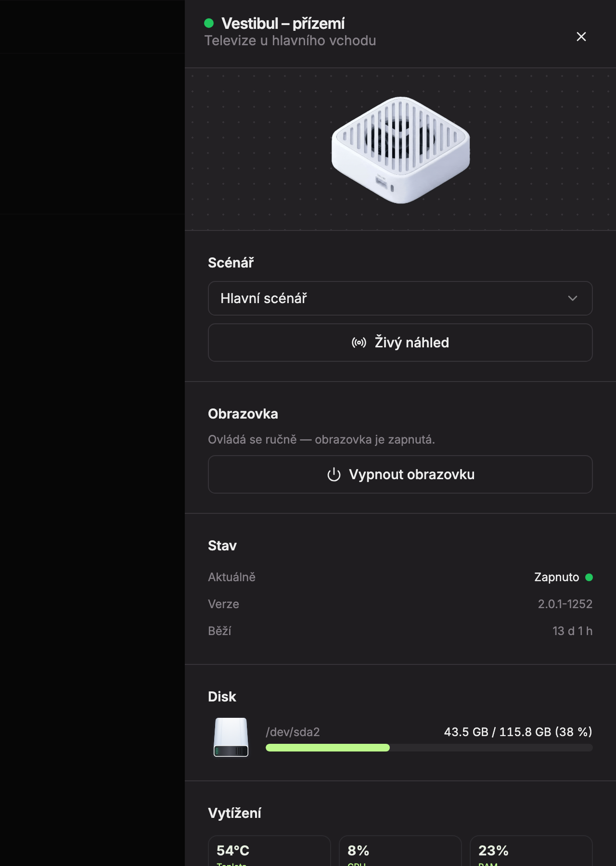Screen dimensions: 616x866
Task: Click the green status dot beside Vestibul
Action: (x=209, y=23)
